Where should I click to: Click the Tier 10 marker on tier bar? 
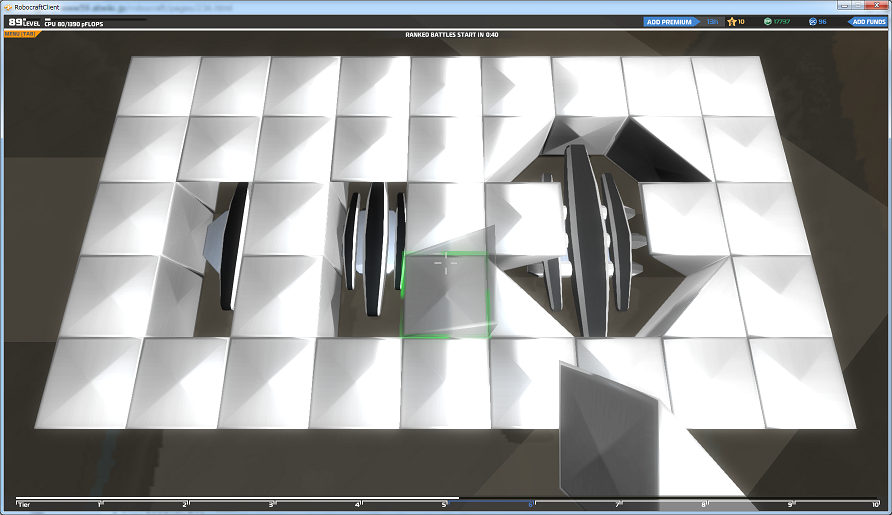point(875,504)
